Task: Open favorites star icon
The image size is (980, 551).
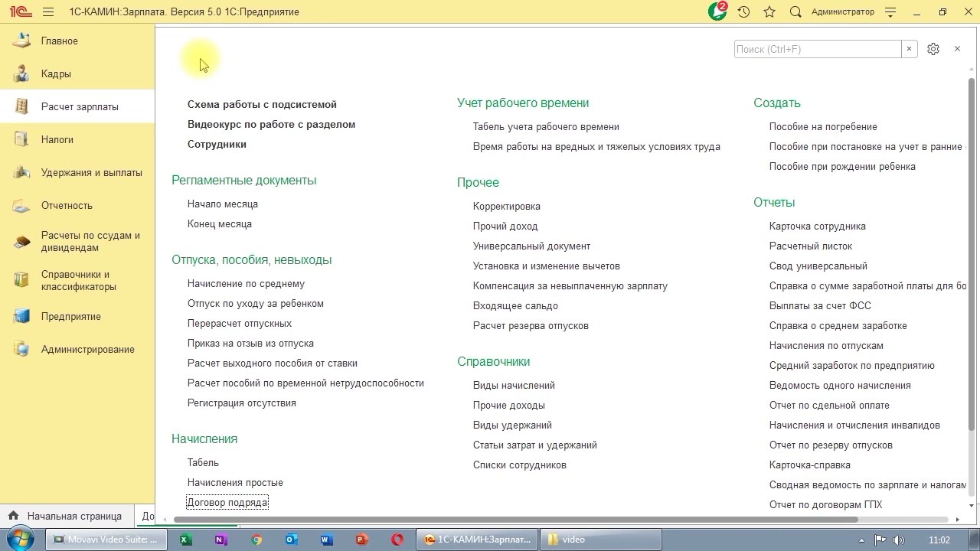Action: click(769, 12)
